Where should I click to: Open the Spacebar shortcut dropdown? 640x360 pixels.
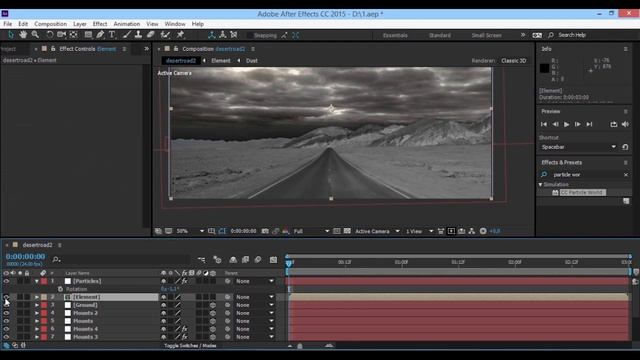click(x=578, y=147)
